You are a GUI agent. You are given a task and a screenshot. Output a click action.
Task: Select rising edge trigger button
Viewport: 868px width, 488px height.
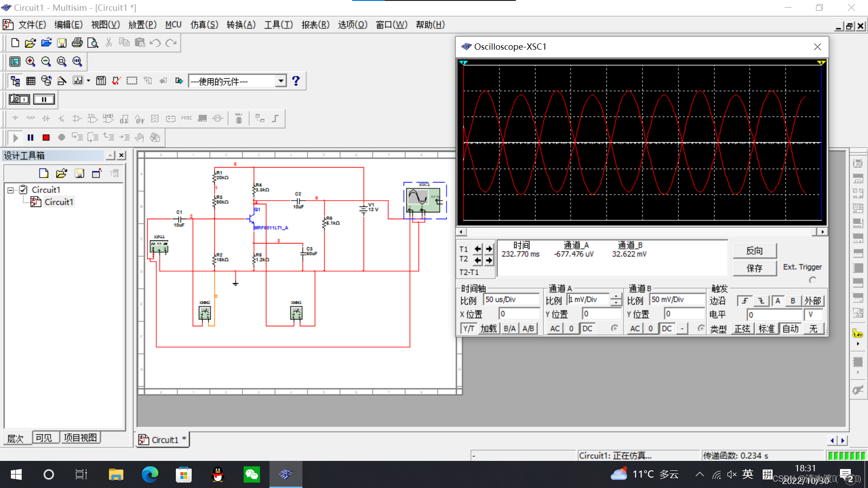coord(745,301)
